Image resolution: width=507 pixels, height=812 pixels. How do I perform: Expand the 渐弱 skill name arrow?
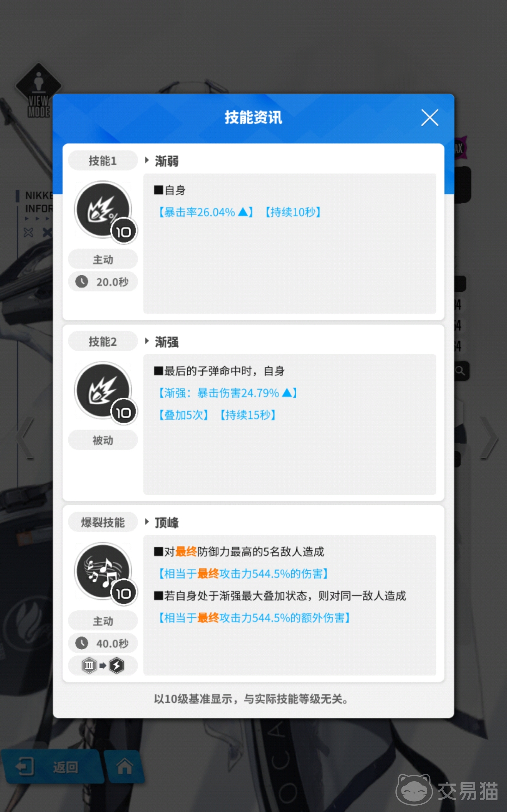(x=147, y=160)
